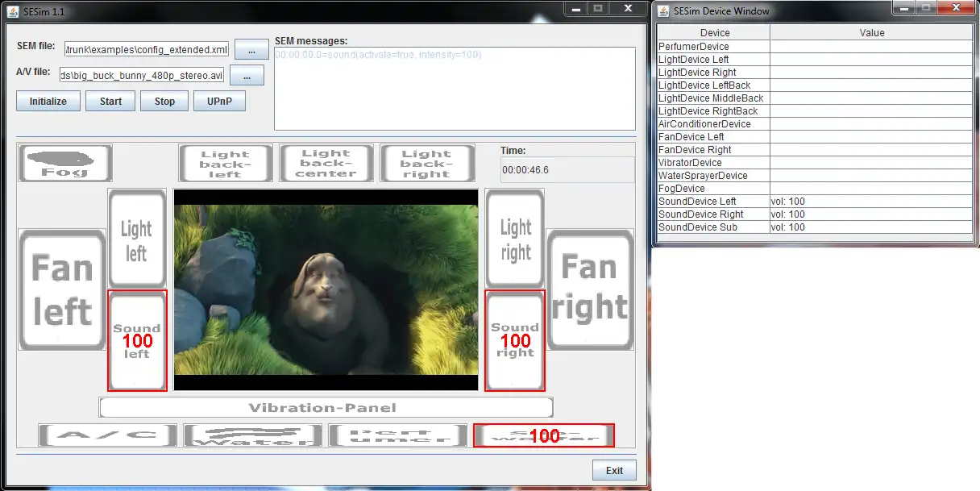Select the SoundDevice Left row

(x=816, y=202)
